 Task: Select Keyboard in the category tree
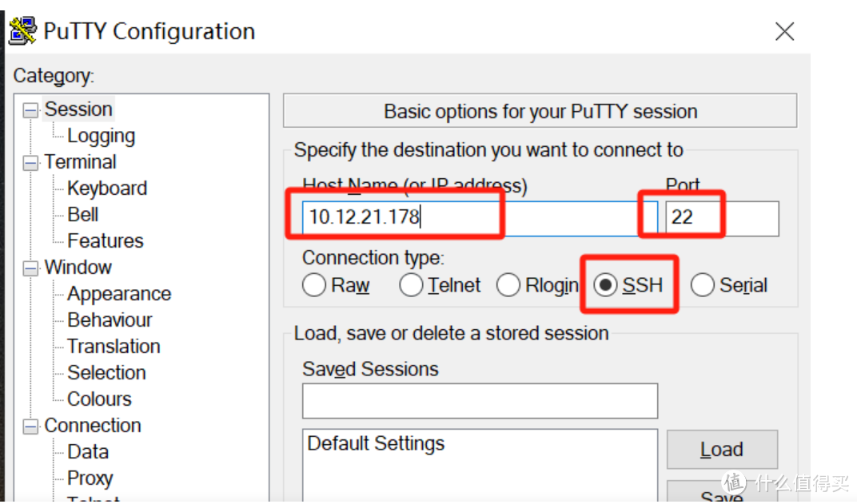107,189
